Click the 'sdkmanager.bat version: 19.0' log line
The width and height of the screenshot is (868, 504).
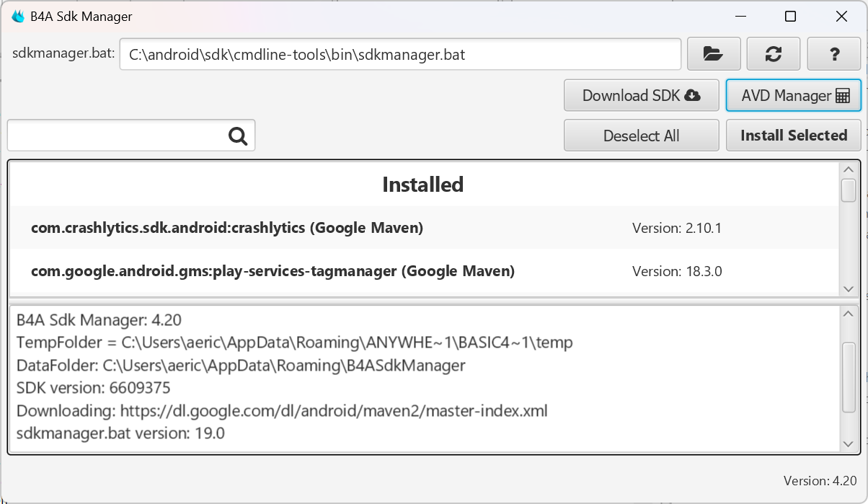(121, 434)
